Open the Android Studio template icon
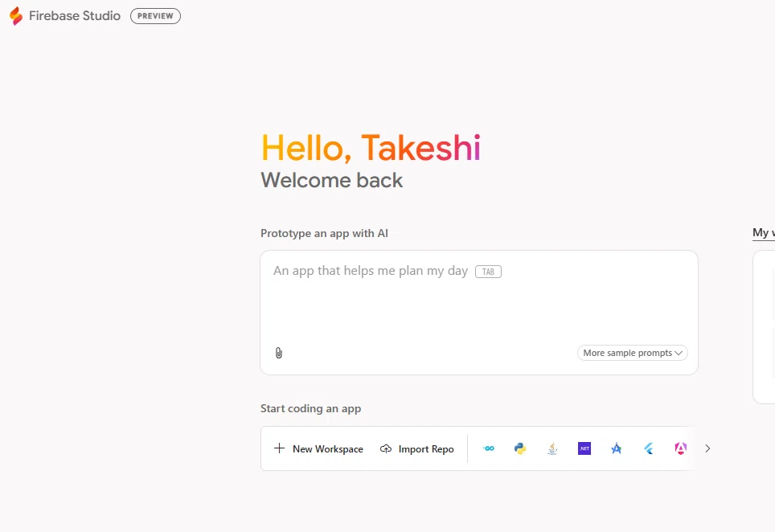 (617, 448)
